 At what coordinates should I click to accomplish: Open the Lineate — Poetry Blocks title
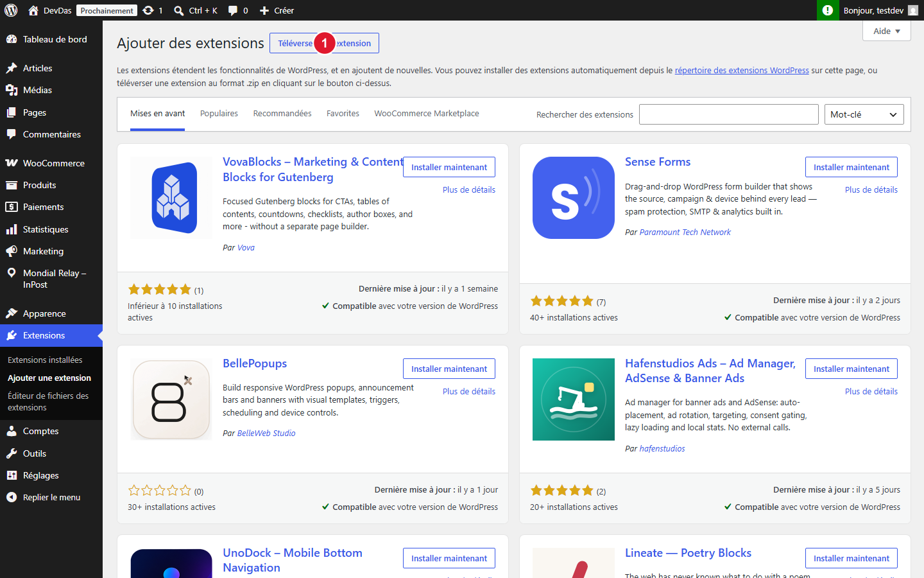pos(688,553)
